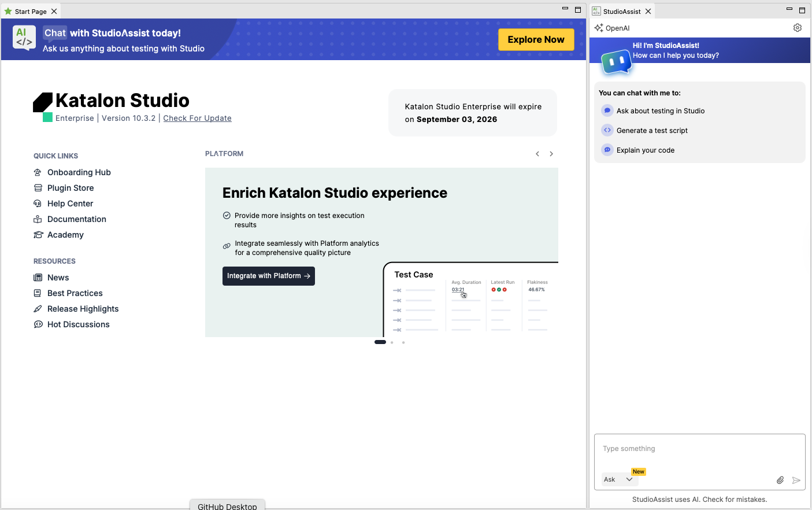Attach a file with paperclip icon
Screen dimensions: 812x510
[780, 480]
